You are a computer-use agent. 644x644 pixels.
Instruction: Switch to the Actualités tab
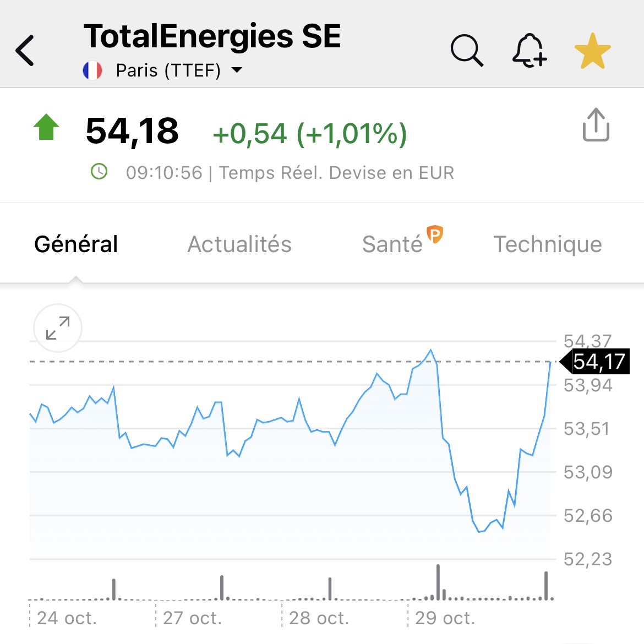click(239, 244)
